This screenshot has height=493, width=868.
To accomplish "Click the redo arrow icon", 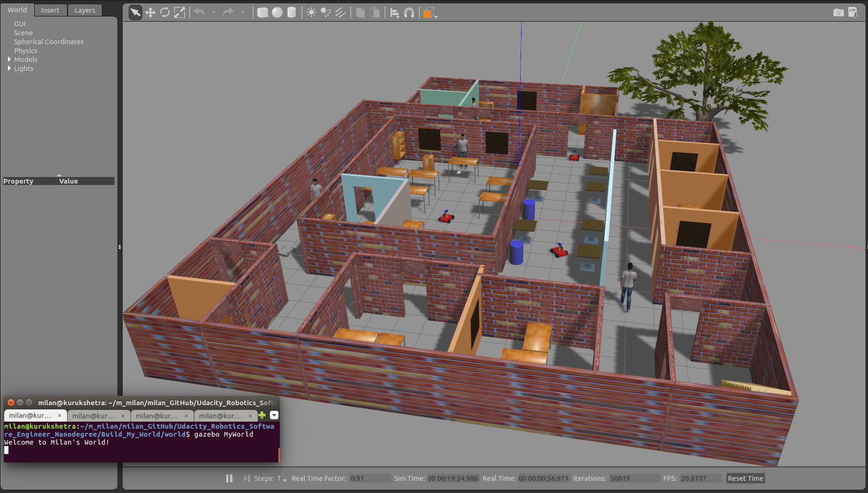I will point(228,12).
